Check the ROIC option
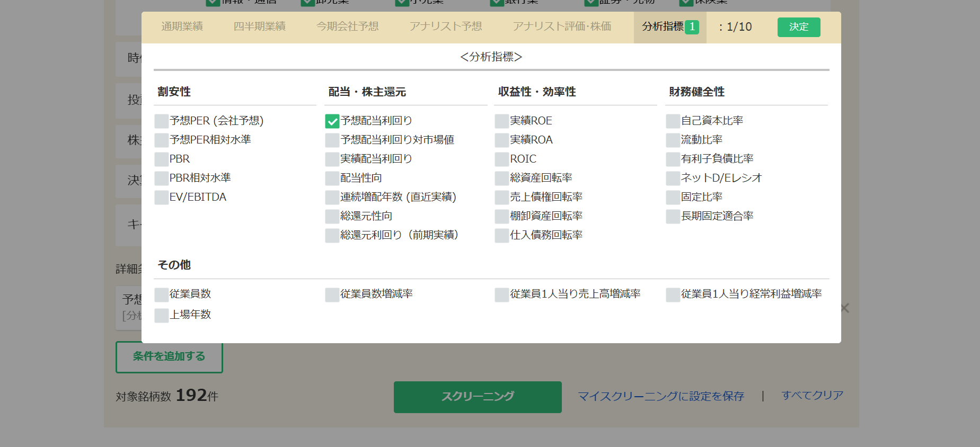 tap(502, 159)
